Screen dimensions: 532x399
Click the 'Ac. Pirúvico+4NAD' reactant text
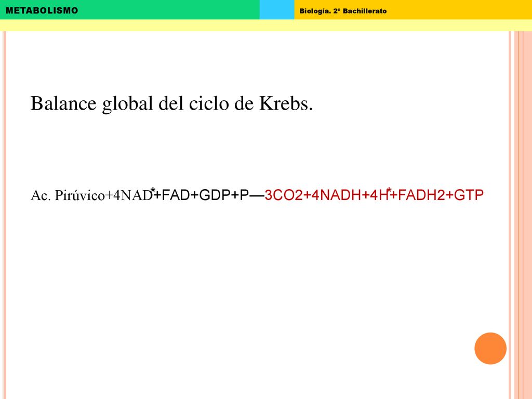pos(91,195)
